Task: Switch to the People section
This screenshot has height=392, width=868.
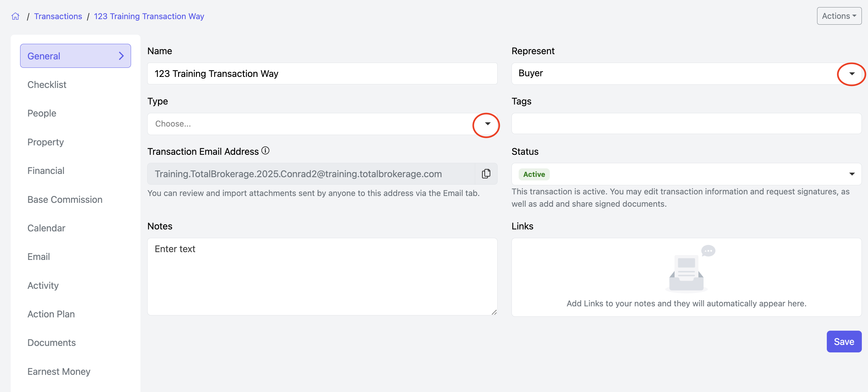Action: [x=42, y=113]
